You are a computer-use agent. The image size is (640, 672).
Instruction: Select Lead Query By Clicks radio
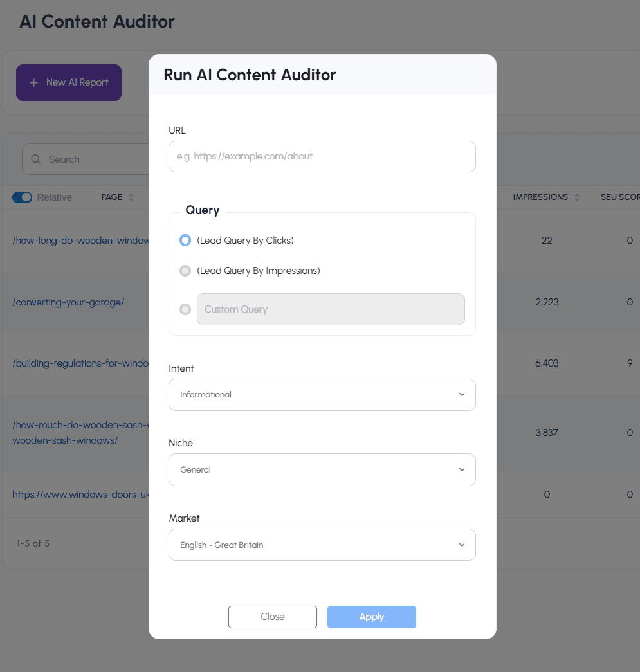tap(185, 241)
